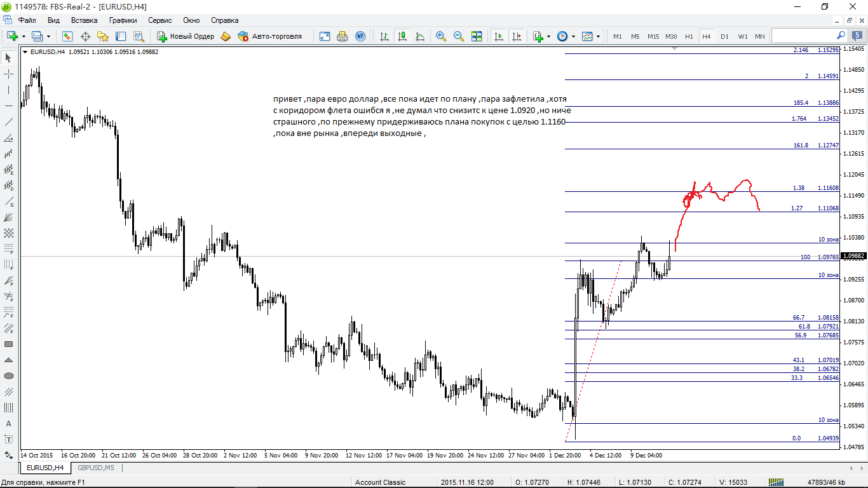868x488 pixels.
Task: Open the Справка menu
Action: pos(225,20)
